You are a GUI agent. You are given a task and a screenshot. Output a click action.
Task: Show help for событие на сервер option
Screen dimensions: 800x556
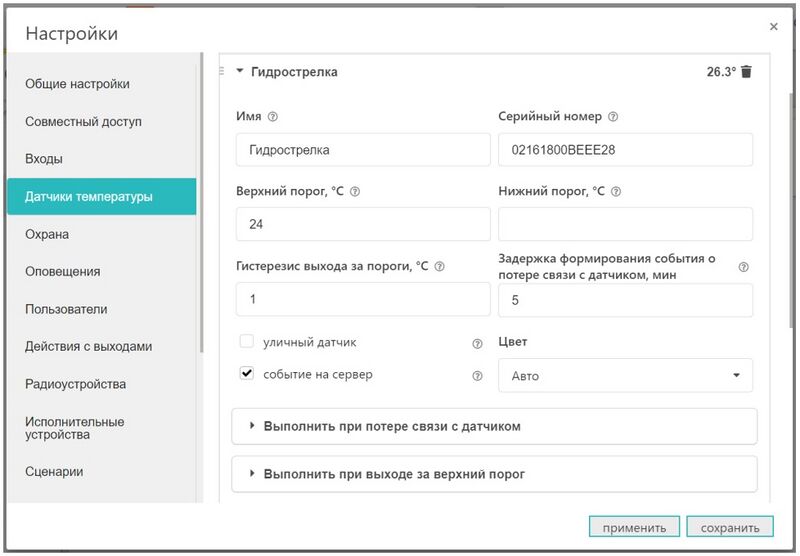tap(477, 376)
